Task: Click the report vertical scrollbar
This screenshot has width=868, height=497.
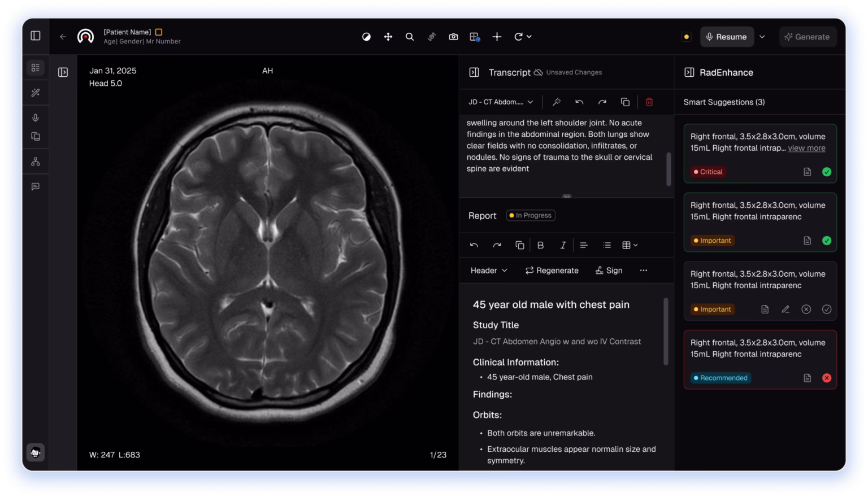Action: [666, 330]
